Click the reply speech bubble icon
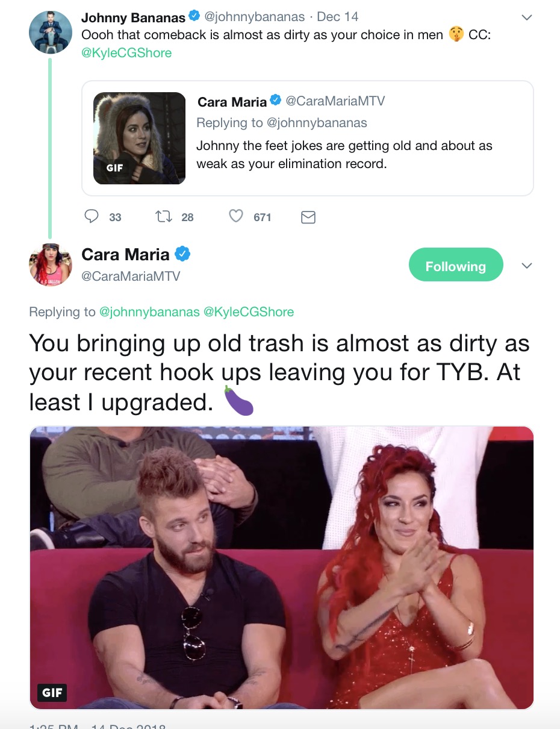Viewport: 560px width, 729px height. (92, 216)
